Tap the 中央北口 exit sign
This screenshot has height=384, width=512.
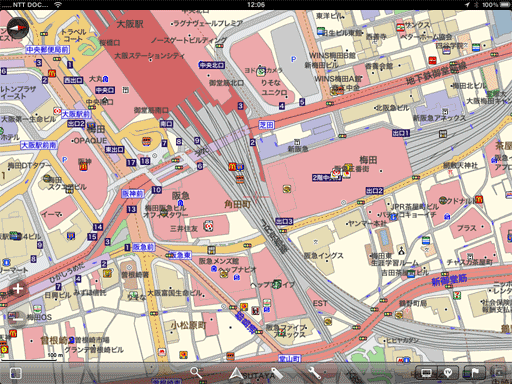click(x=212, y=65)
